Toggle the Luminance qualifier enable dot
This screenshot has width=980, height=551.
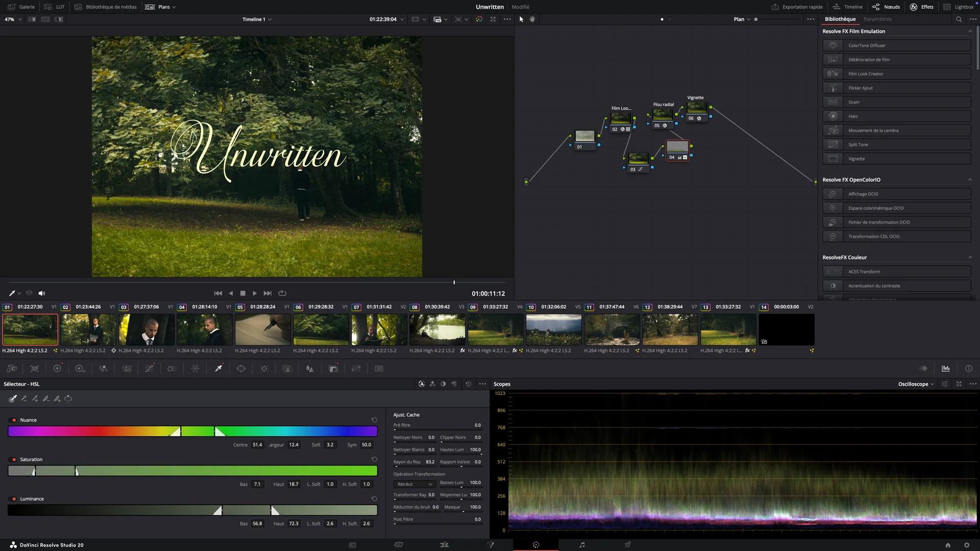click(x=14, y=499)
